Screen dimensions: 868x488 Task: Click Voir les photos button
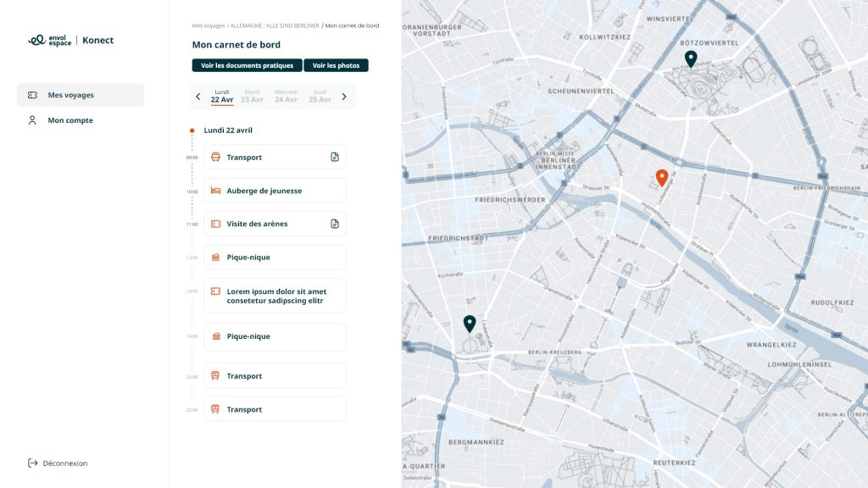336,65
